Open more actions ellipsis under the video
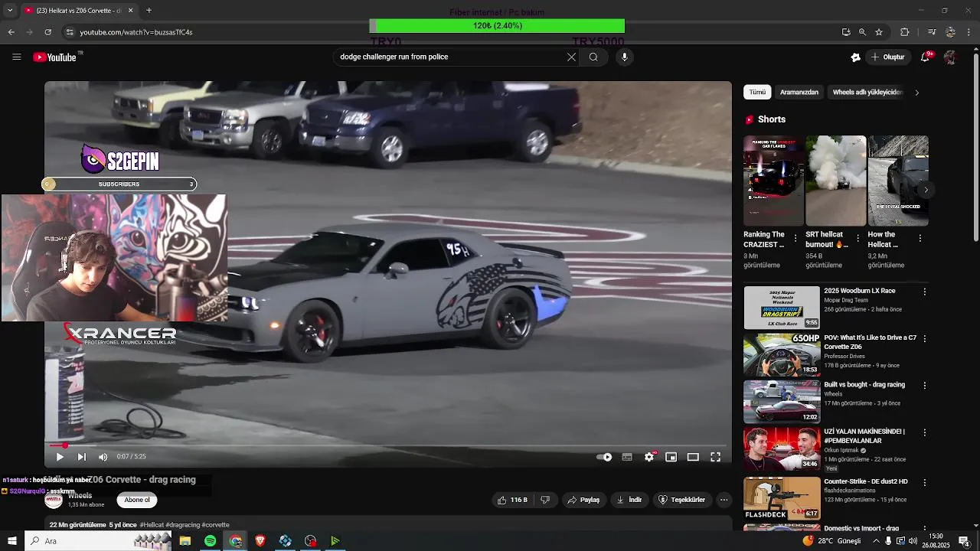 pyautogui.click(x=724, y=500)
